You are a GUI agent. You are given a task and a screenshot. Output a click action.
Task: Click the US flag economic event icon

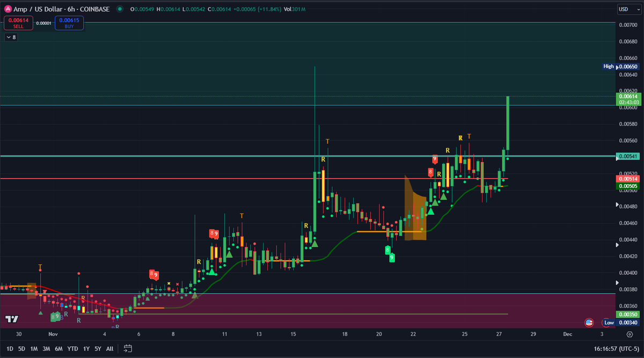coord(589,323)
